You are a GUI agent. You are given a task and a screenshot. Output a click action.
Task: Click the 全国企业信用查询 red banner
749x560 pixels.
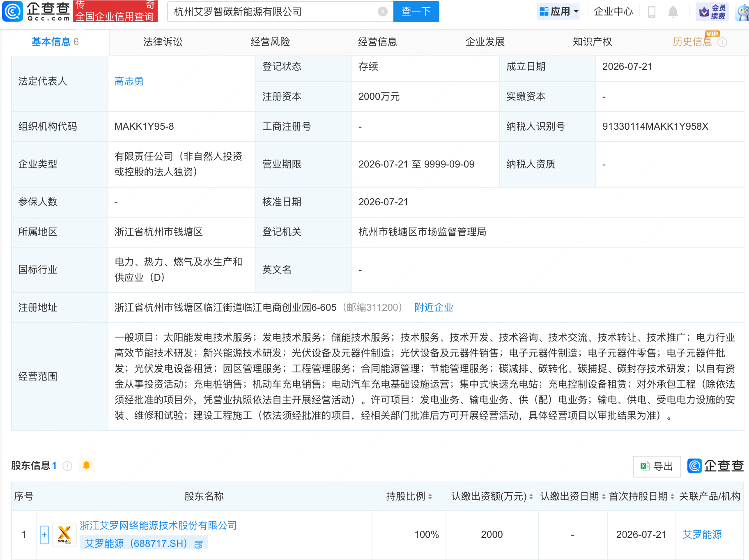[115, 11]
